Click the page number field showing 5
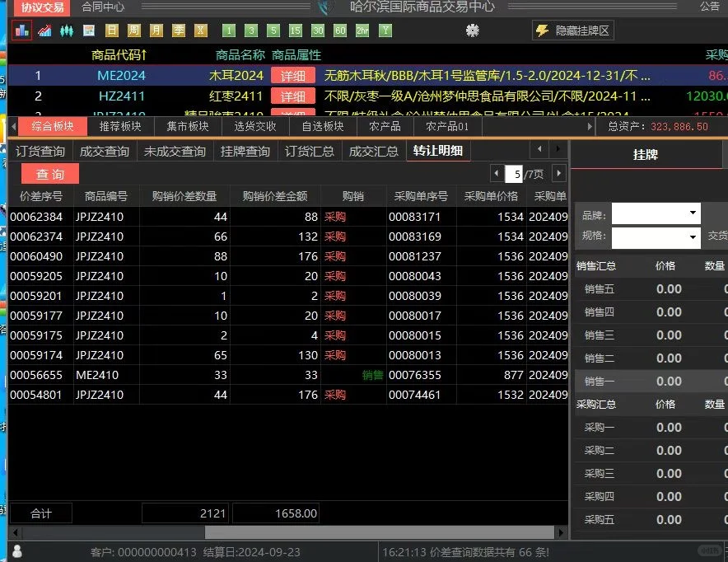Viewport: 728px width, 562px height. pyautogui.click(x=514, y=174)
